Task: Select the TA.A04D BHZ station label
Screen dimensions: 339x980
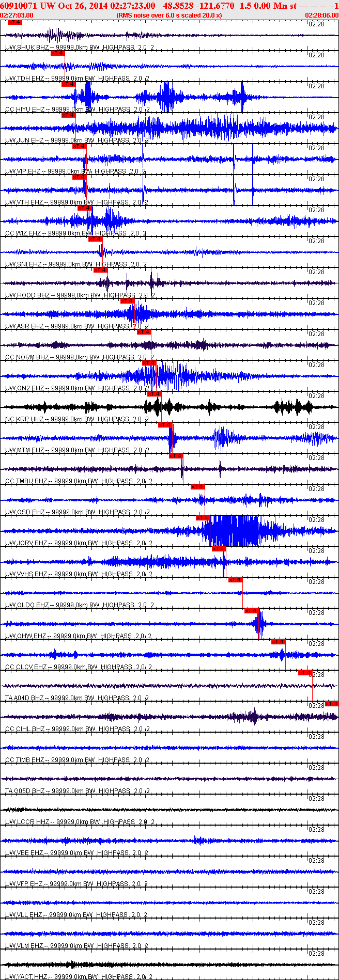Action: click(x=25, y=698)
